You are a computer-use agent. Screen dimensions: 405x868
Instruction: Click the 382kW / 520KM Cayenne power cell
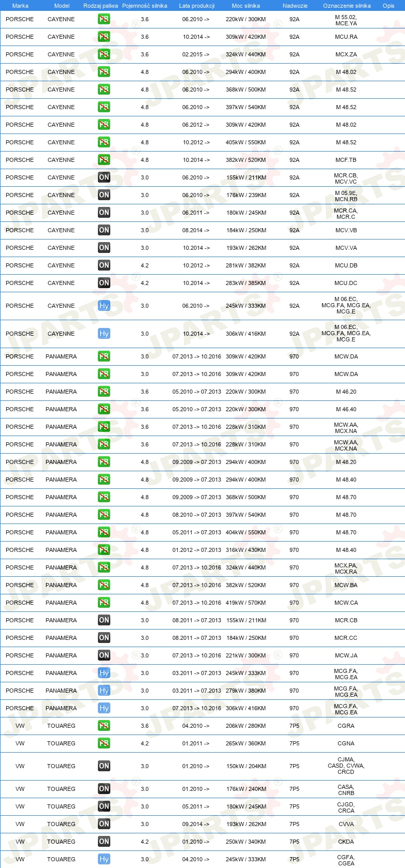246,160
